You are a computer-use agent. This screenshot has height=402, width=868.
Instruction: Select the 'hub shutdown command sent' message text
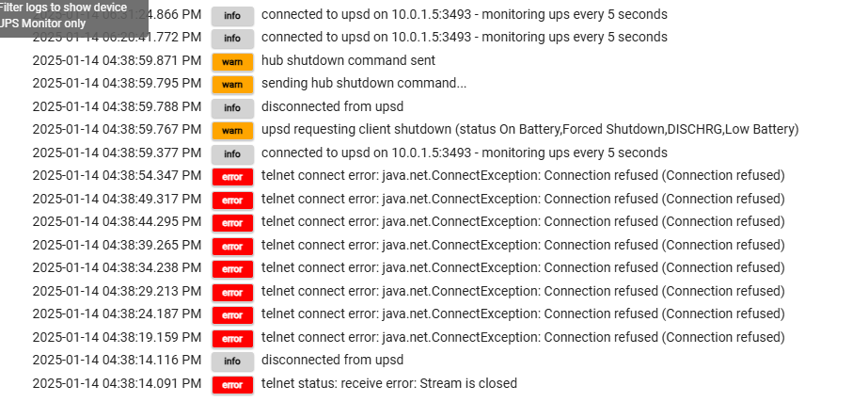tap(348, 60)
